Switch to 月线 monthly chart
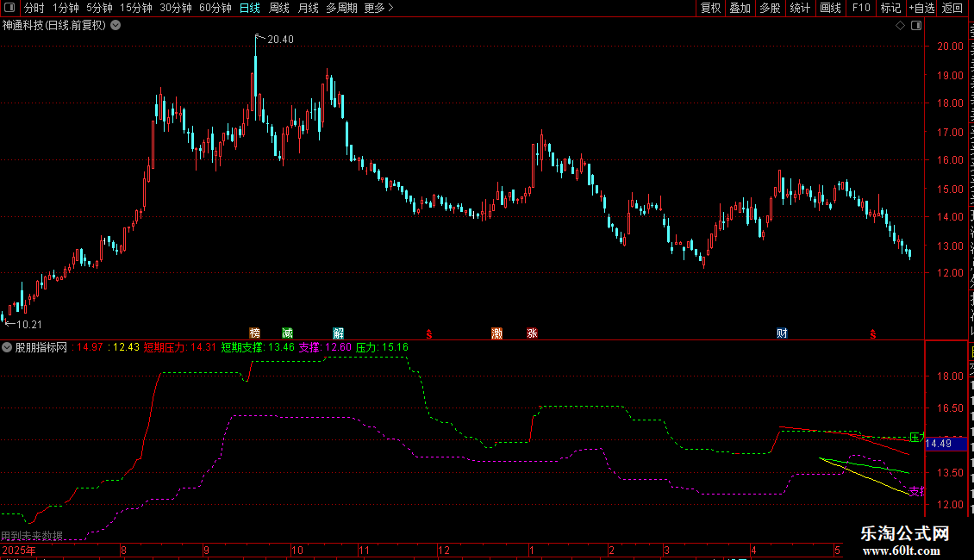974x560 pixels. click(x=308, y=8)
